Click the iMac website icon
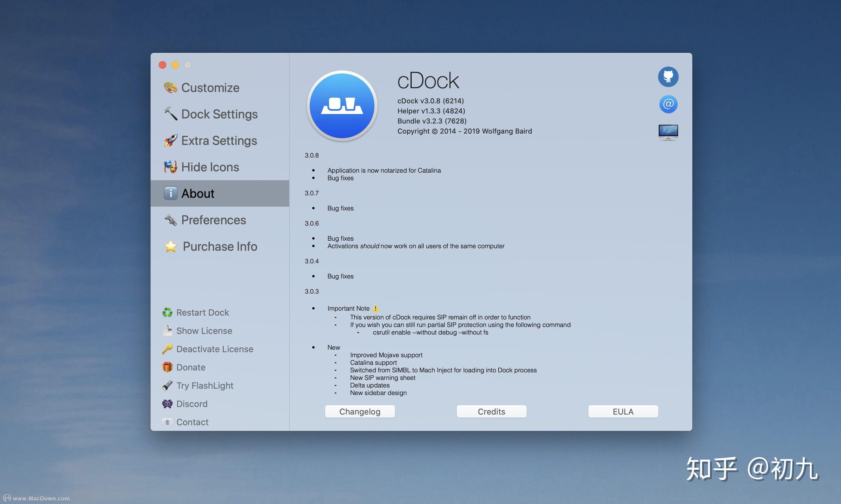The height and width of the screenshot is (504, 841). point(668,132)
